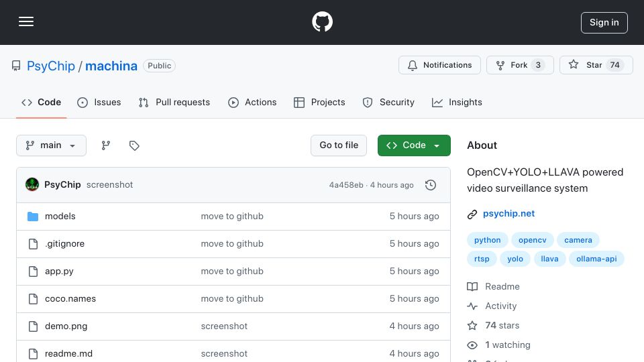Open the PsyChip commit author link
Screen dimensions: 644x362
point(62,185)
